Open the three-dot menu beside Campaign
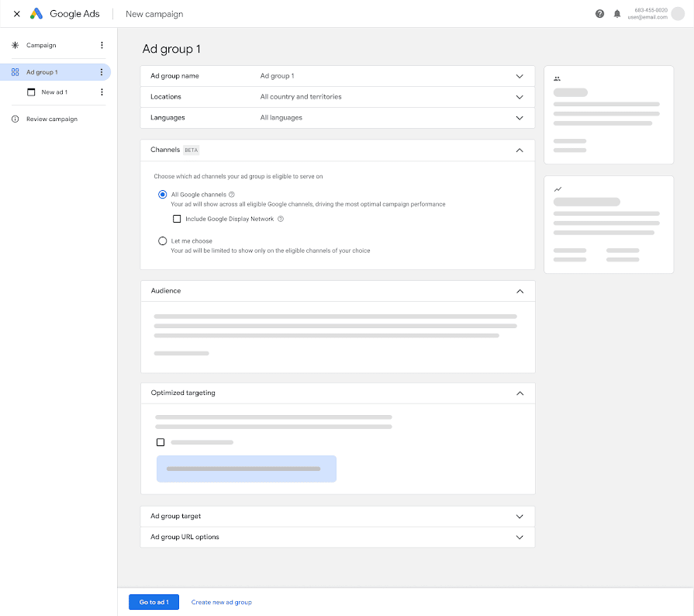This screenshot has width=694, height=616. coord(102,45)
